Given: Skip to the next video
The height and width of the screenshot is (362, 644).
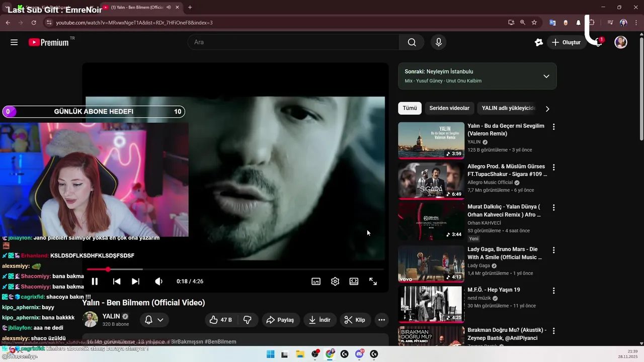Looking at the screenshot, I should pos(135,282).
